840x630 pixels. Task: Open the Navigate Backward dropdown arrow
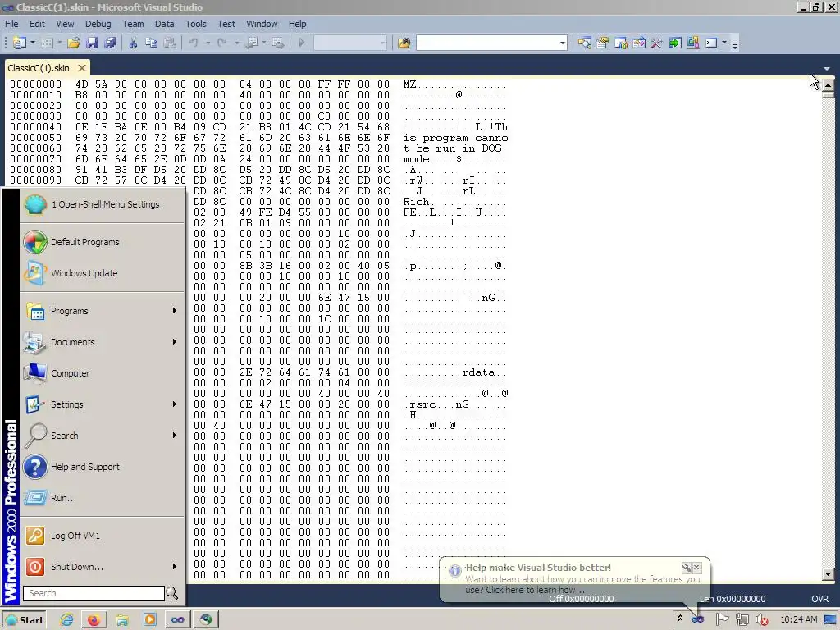[264, 43]
